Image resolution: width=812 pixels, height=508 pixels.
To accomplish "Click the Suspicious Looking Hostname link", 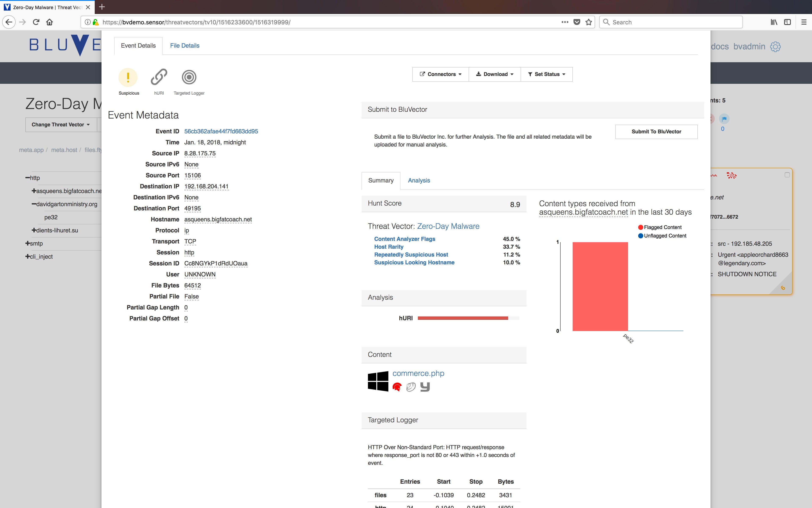I will point(414,262).
